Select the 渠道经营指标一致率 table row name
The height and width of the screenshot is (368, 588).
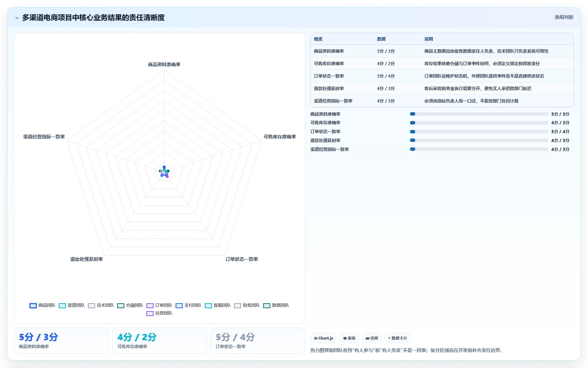[x=333, y=101]
